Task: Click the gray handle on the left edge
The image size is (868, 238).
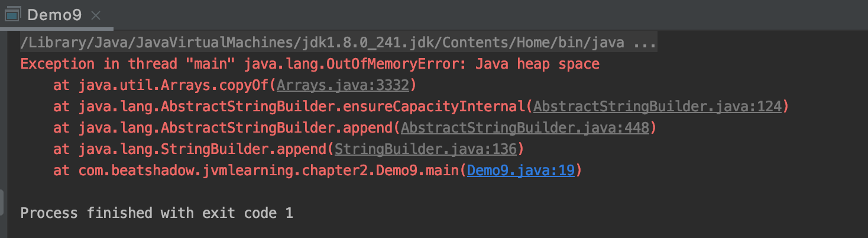Action: pos(2,202)
